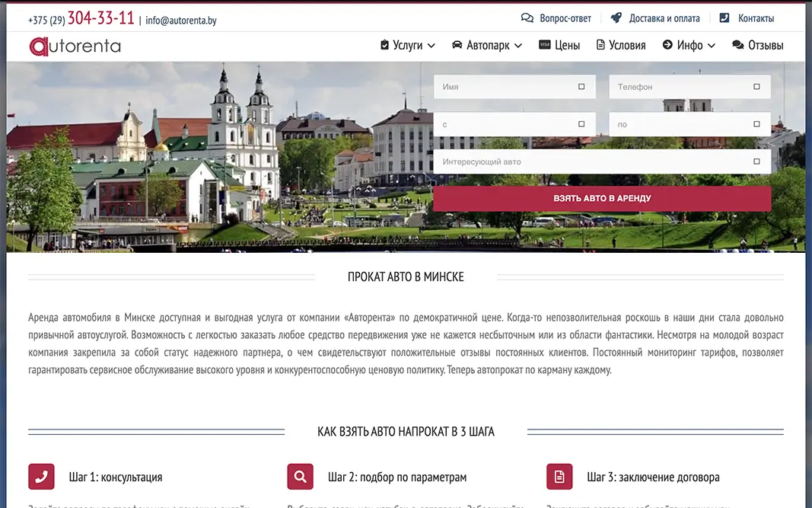Image resolution: width=812 pixels, height=508 pixels.
Task: Click the red phone icon for Шаг 1
Action: pyautogui.click(x=41, y=476)
